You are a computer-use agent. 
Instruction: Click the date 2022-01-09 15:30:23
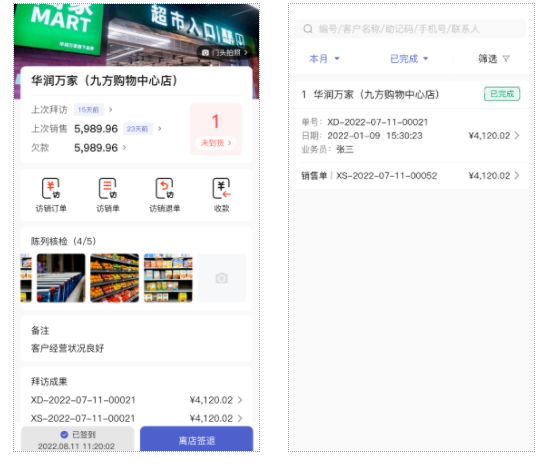click(375, 136)
